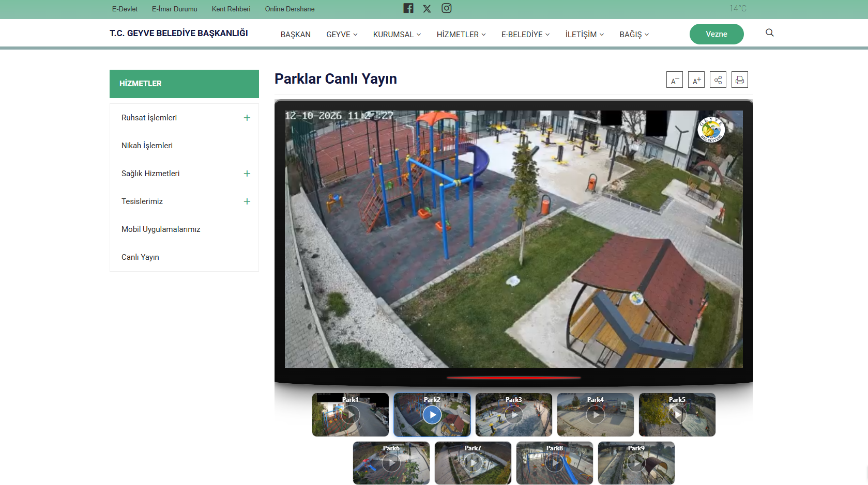The image size is (868, 485).
Task: Play the Park4 camera stream
Action: tap(596, 415)
